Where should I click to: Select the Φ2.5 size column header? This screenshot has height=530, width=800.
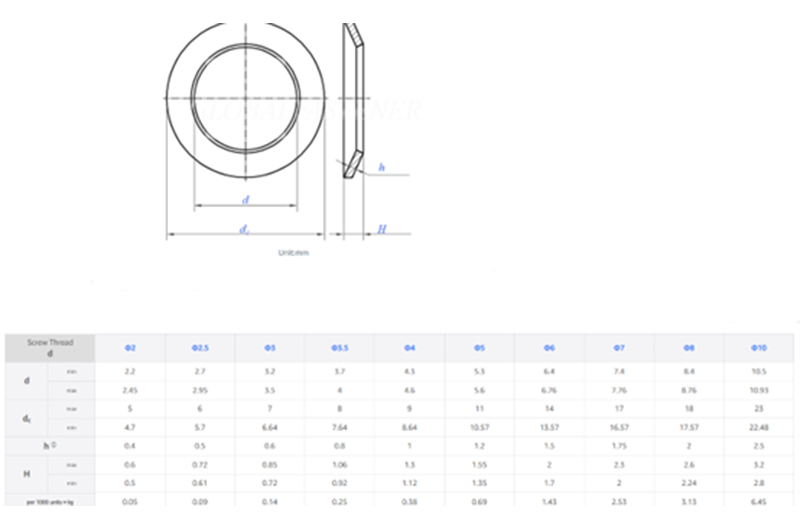pos(200,348)
